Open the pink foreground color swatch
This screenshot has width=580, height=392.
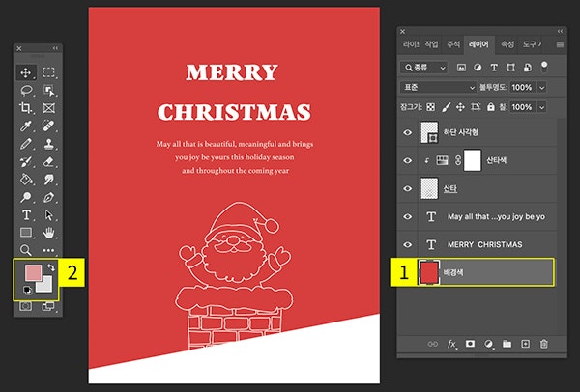[32, 272]
